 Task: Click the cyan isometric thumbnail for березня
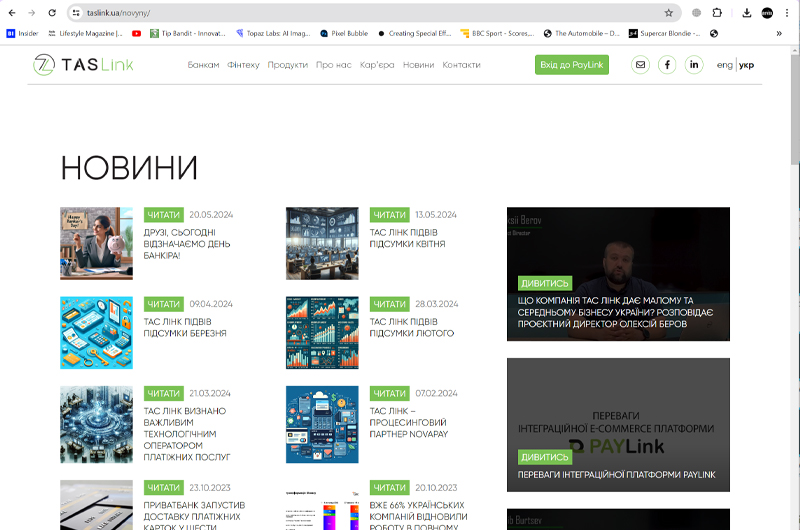96,333
